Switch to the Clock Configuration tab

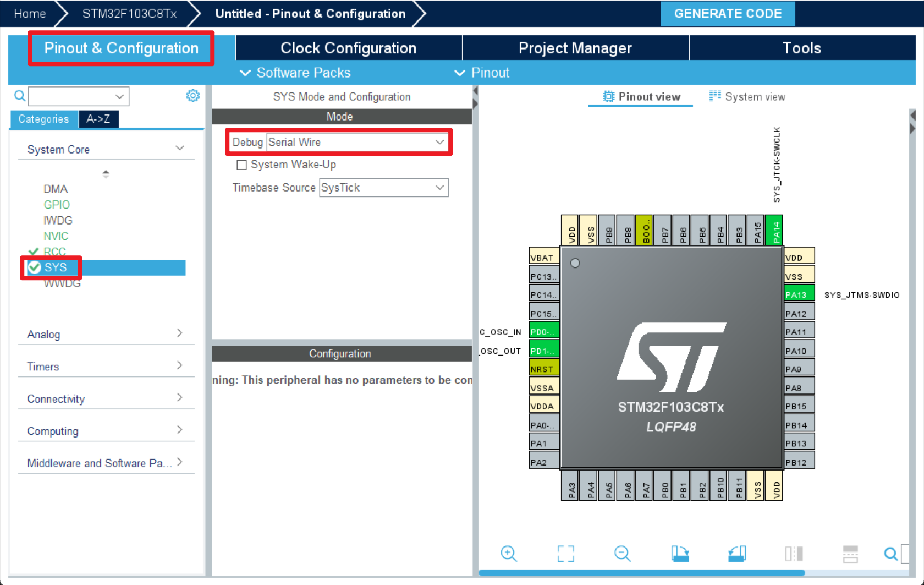349,48
